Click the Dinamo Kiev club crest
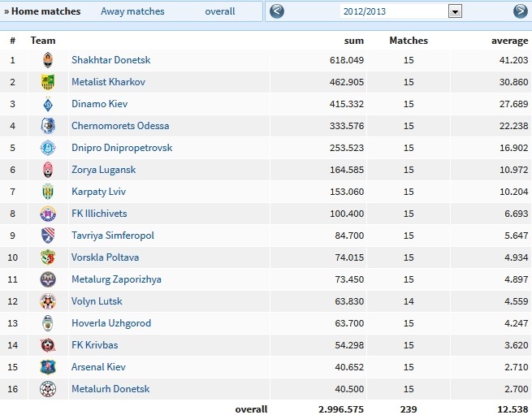532x415 pixels. [x=48, y=104]
